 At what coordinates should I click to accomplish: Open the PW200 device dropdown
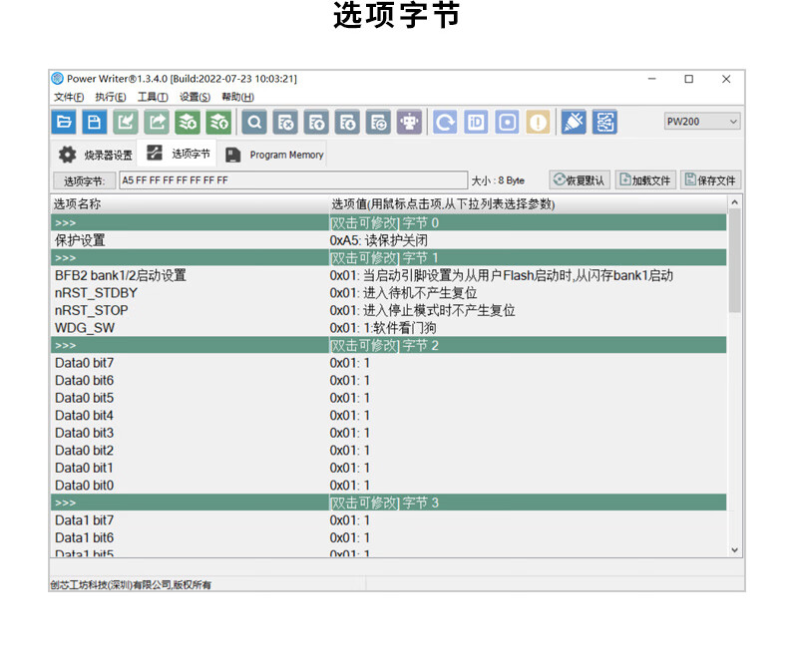702,122
